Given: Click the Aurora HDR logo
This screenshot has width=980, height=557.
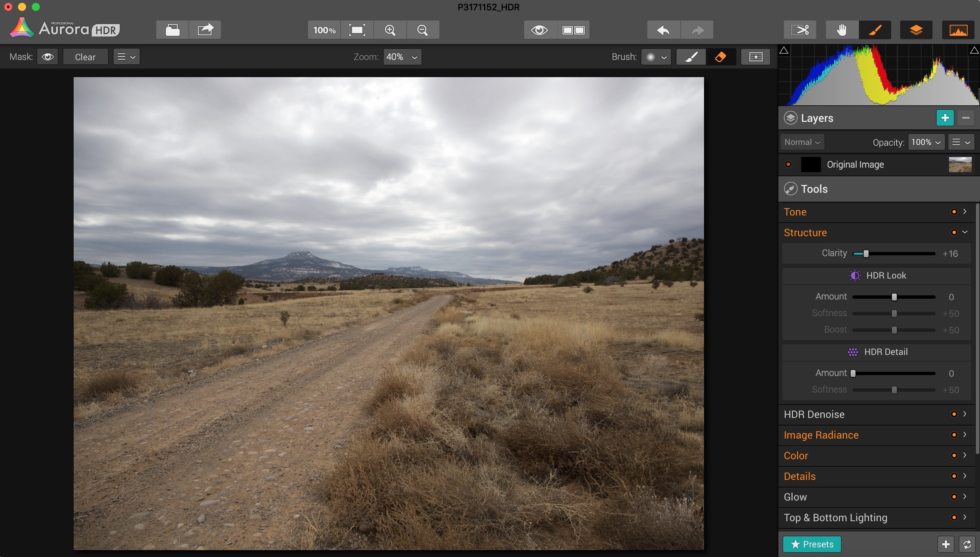Looking at the screenshot, I should coord(65,28).
